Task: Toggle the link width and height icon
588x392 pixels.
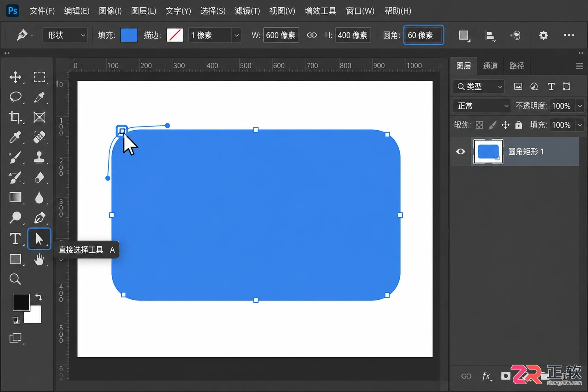Action: coord(312,35)
